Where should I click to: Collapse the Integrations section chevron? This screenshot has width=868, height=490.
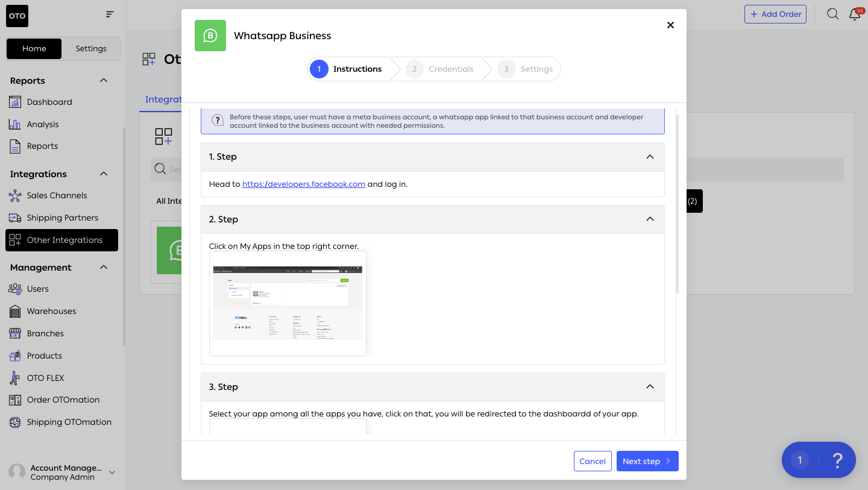104,174
